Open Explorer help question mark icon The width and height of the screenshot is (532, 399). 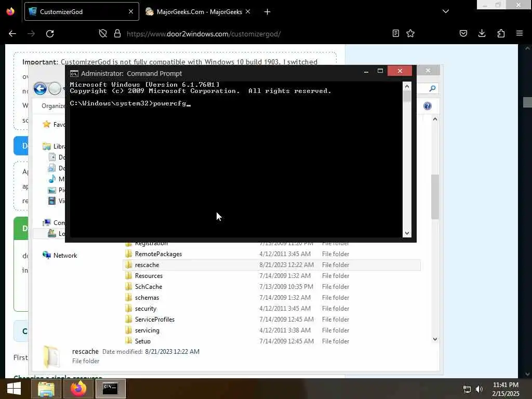428,106
